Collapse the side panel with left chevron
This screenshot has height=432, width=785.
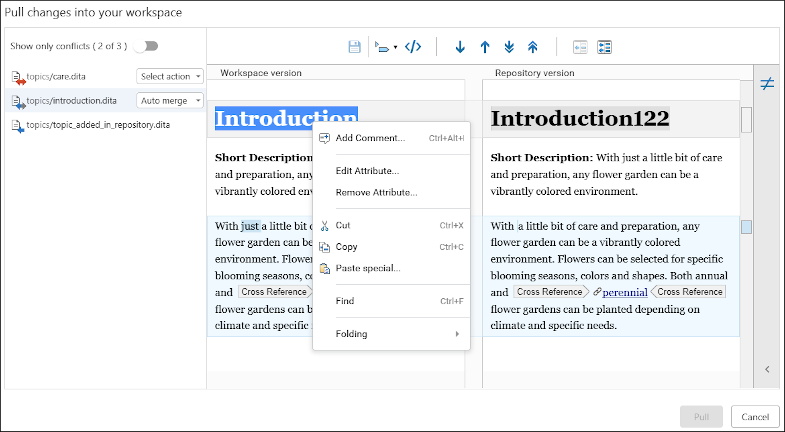pyautogui.click(x=767, y=369)
